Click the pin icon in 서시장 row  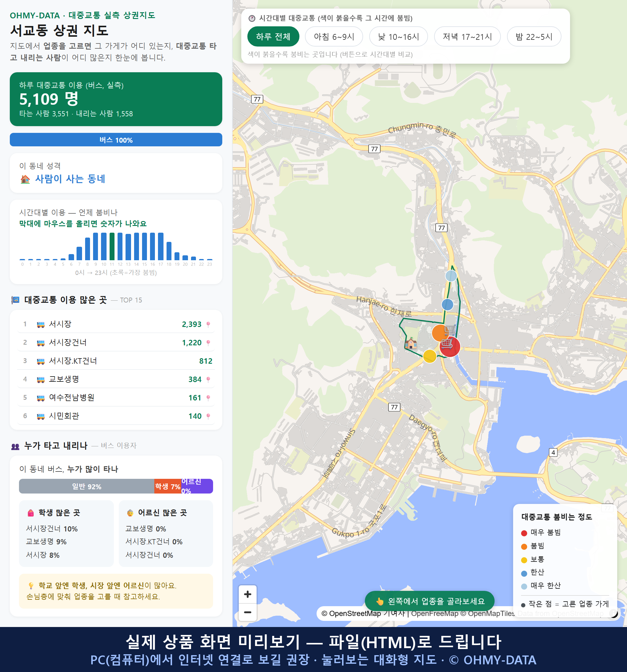click(x=208, y=325)
